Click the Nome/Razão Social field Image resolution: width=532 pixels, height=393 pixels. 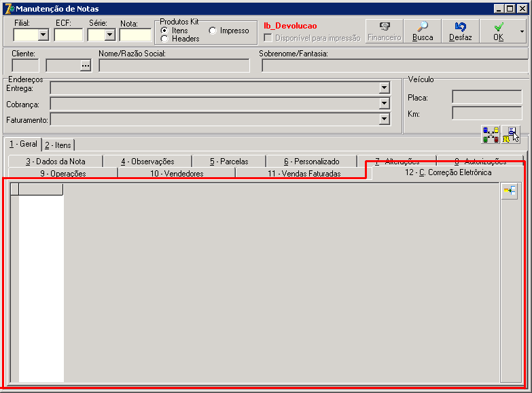174,65
